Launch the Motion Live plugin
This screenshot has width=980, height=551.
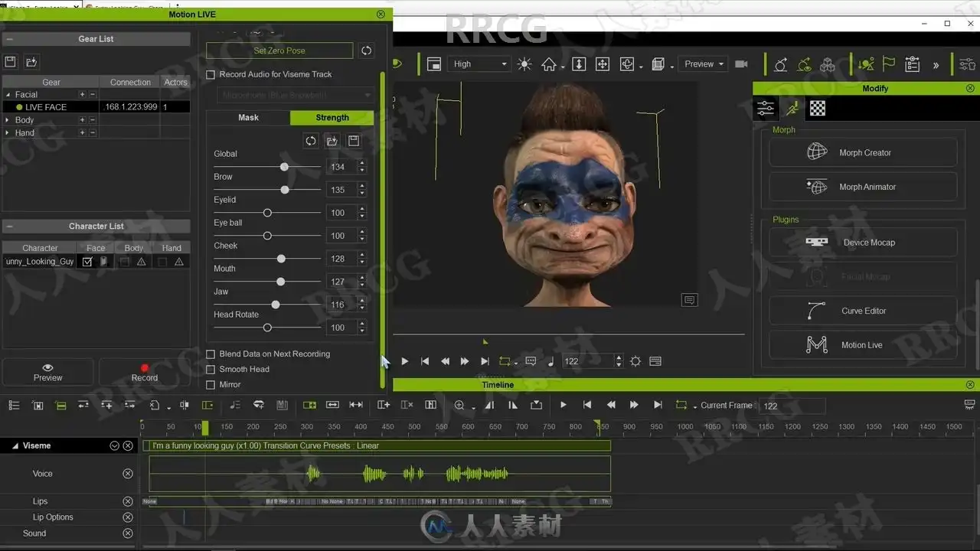point(863,345)
